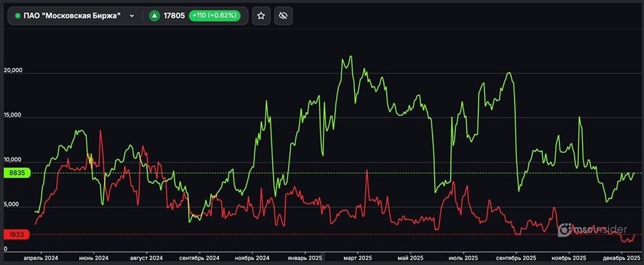Click the май 2025 axis label
Image resolution: width=644 pixels, height=265 pixels.
(x=410, y=259)
